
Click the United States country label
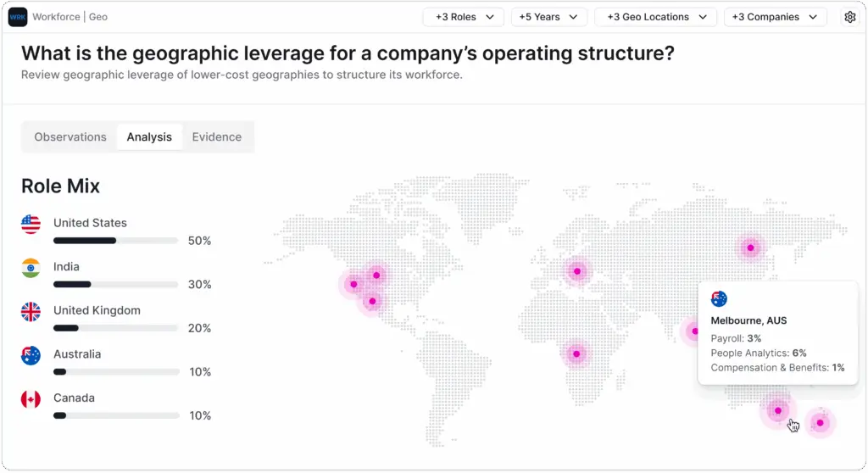pyautogui.click(x=90, y=223)
